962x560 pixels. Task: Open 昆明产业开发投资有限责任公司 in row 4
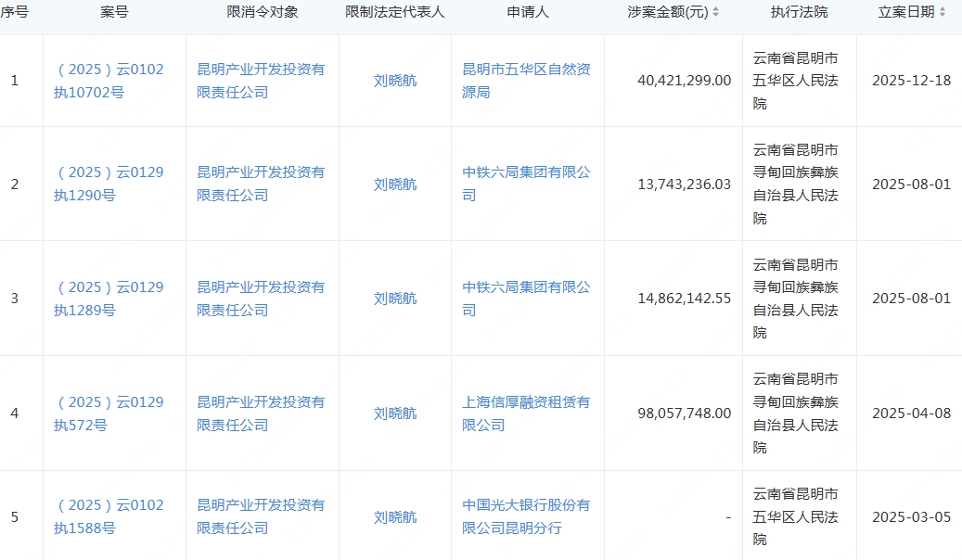click(x=261, y=414)
